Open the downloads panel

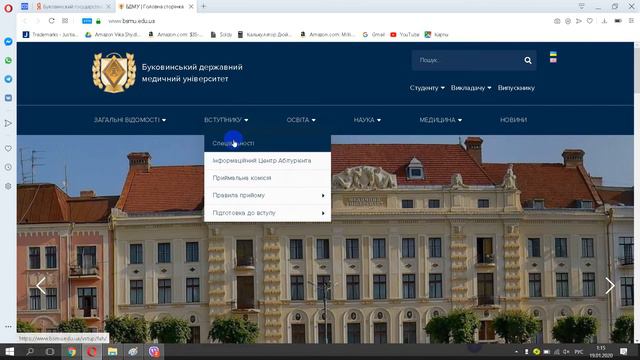(x=604, y=21)
